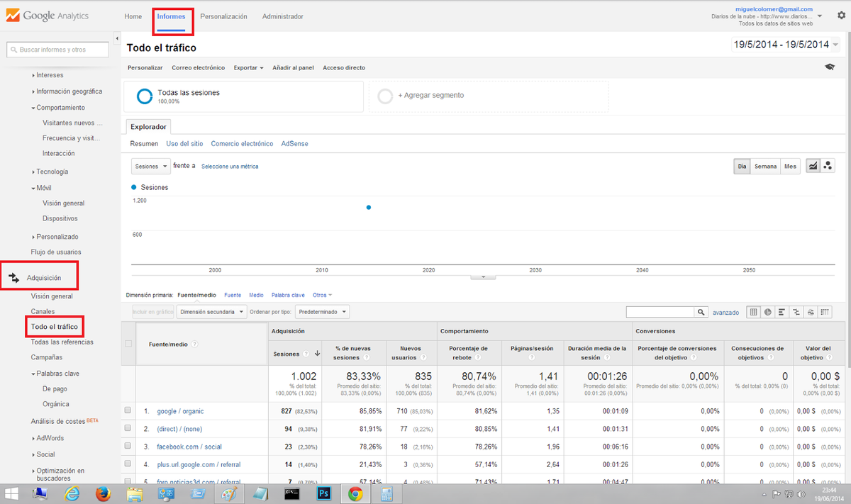The height and width of the screenshot is (504, 851).
Task: Click the google / organic source link
Action: 180,411
